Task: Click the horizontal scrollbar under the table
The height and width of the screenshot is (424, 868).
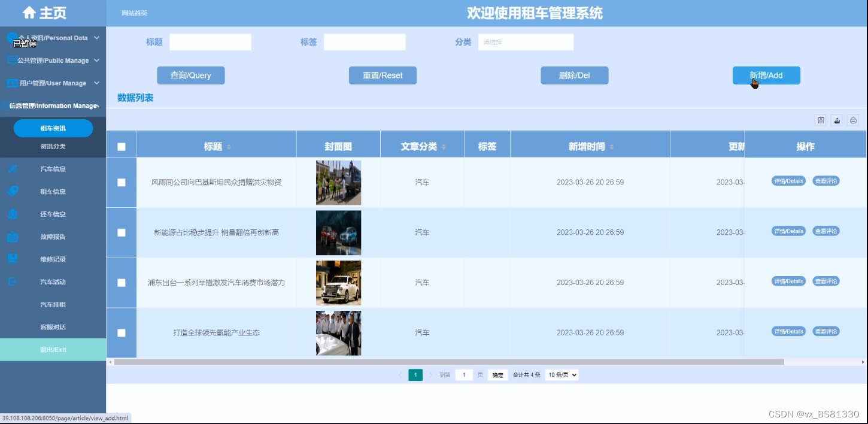Action: (x=449, y=362)
